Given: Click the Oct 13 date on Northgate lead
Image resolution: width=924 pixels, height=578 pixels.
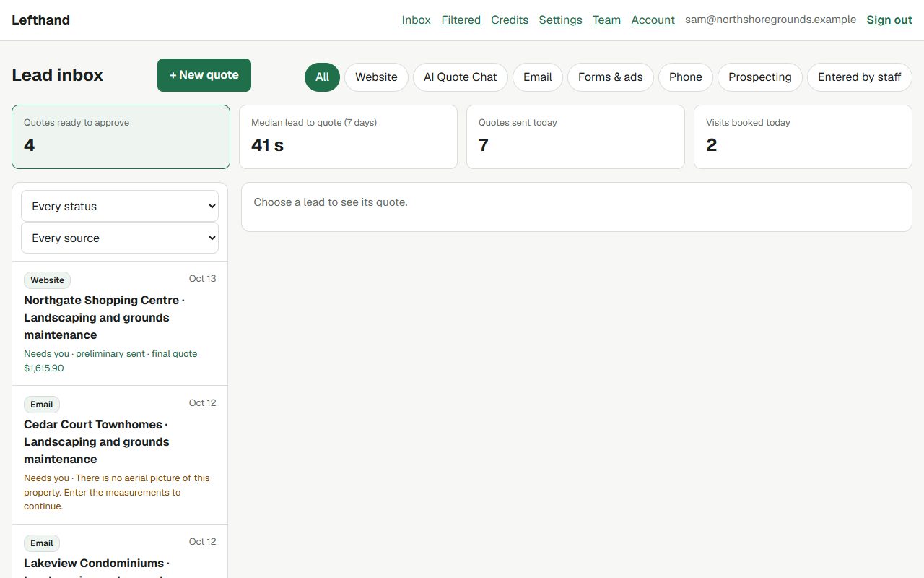Looking at the screenshot, I should tap(203, 279).
